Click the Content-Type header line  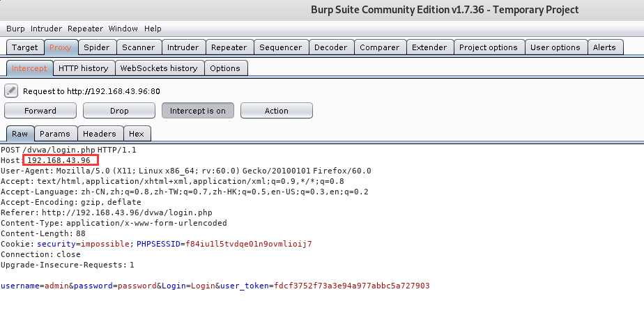click(x=114, y=223)
